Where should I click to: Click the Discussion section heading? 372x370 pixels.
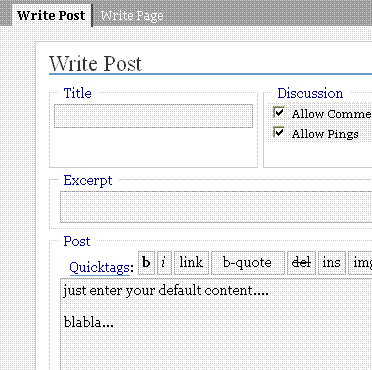click(310, 93)
